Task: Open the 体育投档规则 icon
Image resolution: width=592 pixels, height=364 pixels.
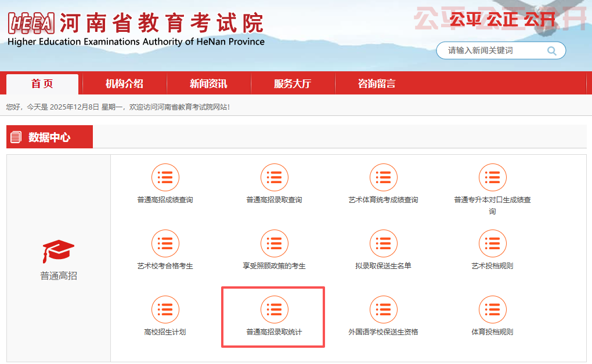Action: 493,310
